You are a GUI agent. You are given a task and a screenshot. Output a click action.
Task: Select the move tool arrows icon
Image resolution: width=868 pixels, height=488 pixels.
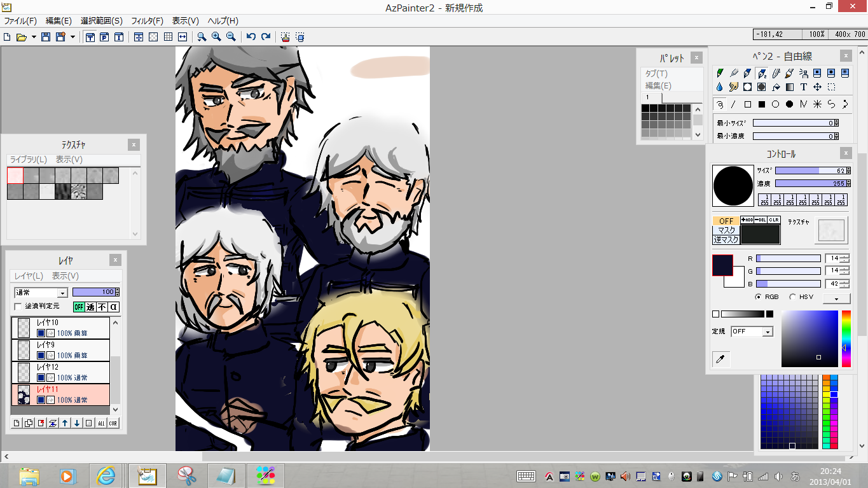tap(817, 87)
